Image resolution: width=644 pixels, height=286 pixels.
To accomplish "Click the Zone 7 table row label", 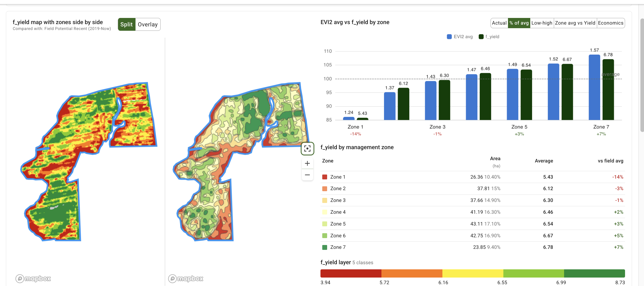I will click(338, 247).
